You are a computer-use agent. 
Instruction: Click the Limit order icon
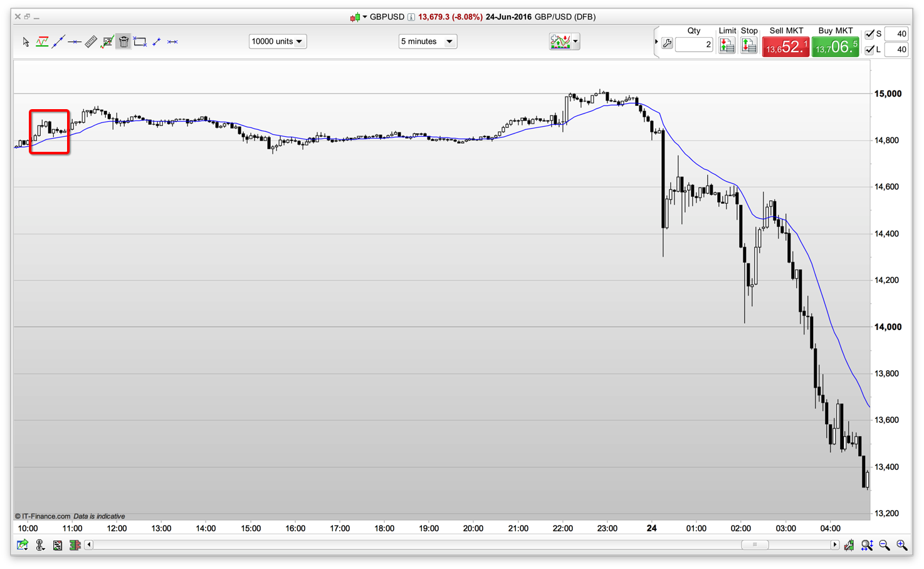pos(727,45)
